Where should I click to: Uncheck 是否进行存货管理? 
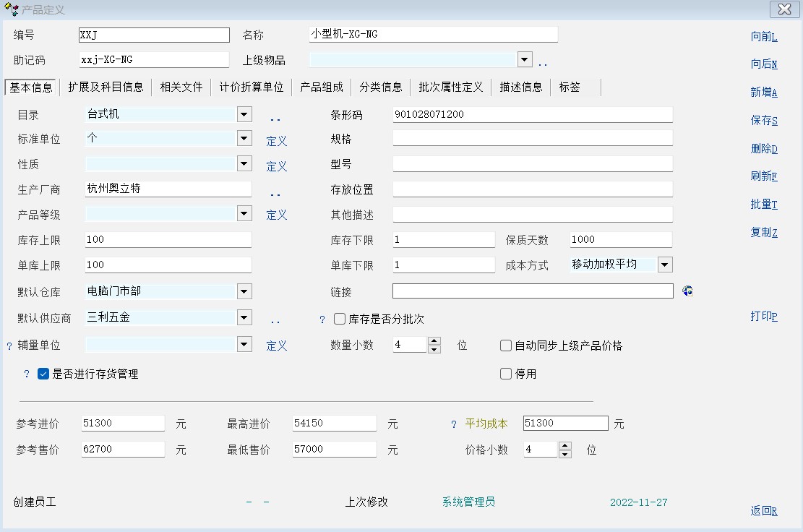(43, 374)
